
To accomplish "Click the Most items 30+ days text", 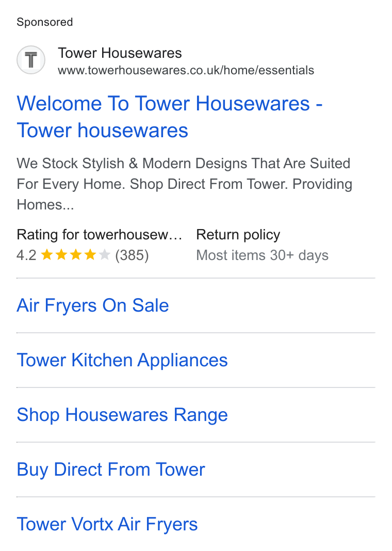I will coord(263,255).
